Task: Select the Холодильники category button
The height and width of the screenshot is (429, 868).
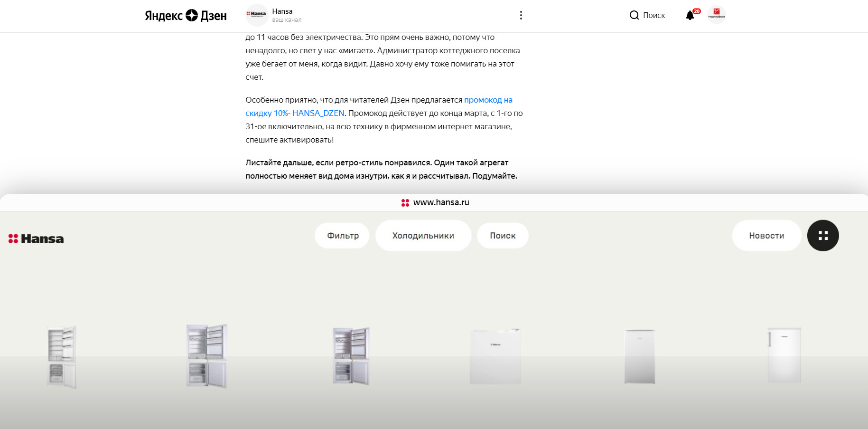Action: (423, 236)
